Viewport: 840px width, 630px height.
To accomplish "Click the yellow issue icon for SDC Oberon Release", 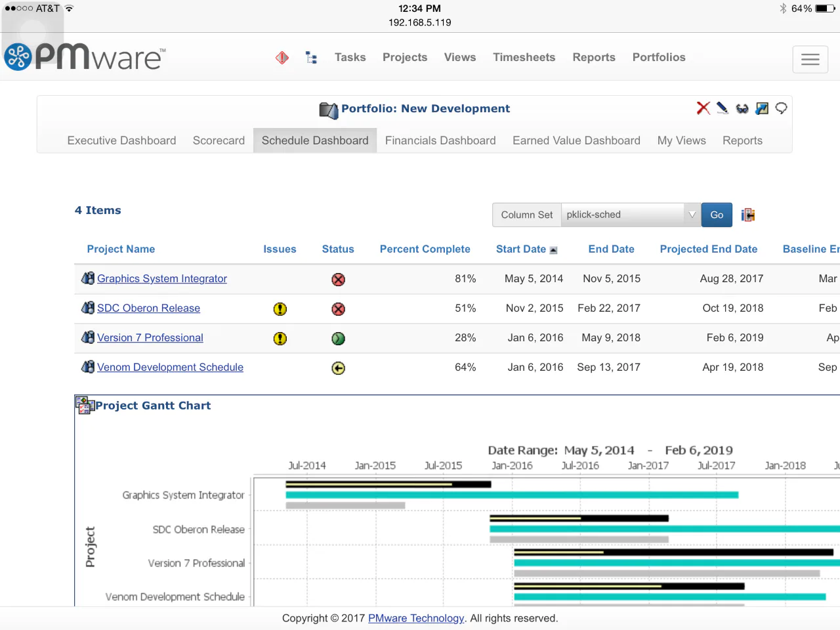I will [x=280, y=309].
